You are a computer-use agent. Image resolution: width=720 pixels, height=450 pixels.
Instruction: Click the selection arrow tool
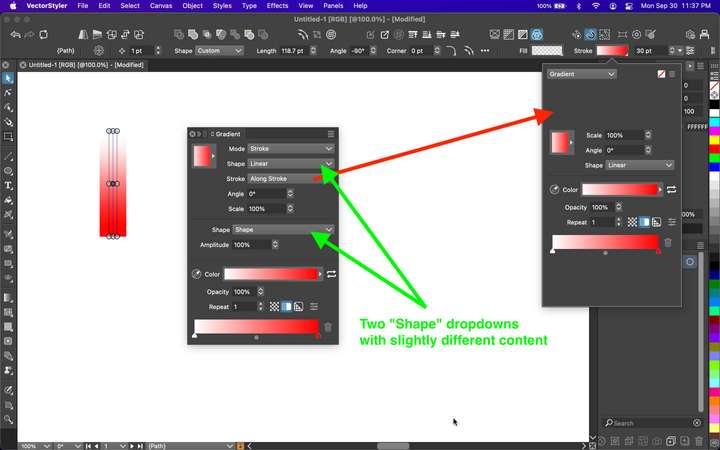pyautogui.click(x=8, y=79)
